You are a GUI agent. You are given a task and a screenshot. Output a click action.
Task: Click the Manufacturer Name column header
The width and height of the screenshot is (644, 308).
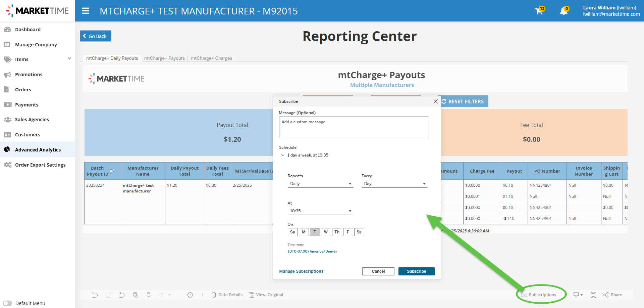click(x=143, y=171)
